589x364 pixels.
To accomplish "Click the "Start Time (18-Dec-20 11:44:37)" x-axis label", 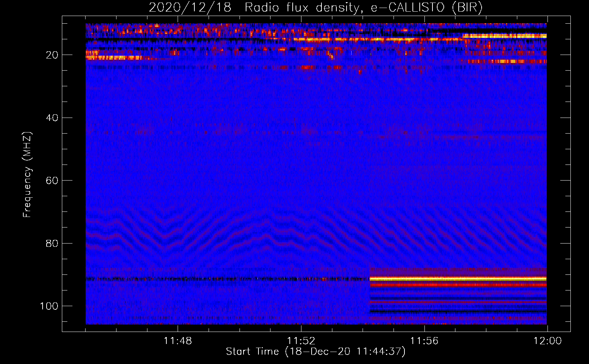I will (x=316, y=352).
